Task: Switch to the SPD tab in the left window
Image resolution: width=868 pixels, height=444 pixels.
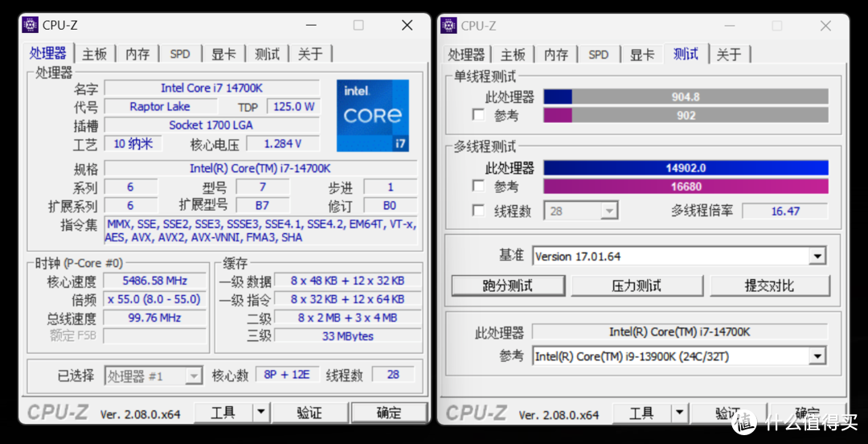Action: [x=180, y=54]
